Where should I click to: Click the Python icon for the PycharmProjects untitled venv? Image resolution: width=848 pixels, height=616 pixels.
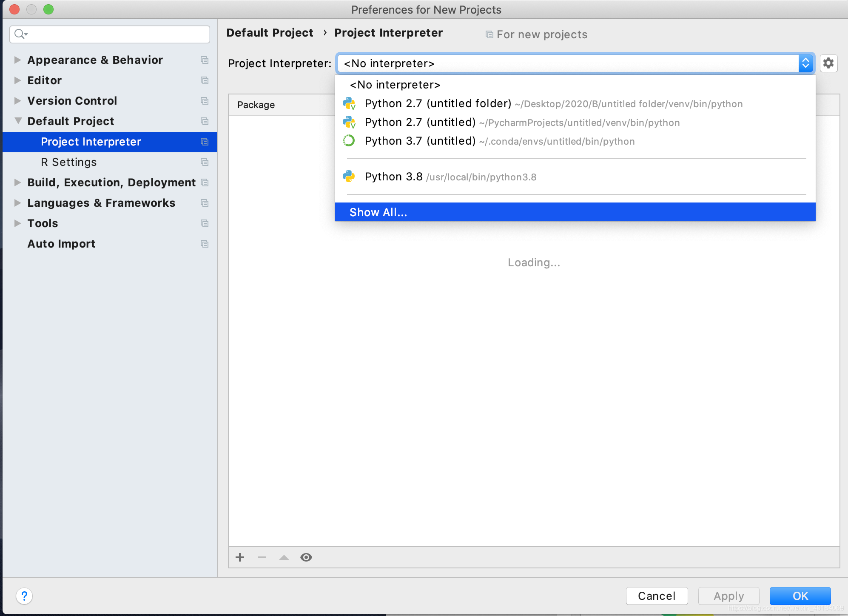(x=349, y=122)
